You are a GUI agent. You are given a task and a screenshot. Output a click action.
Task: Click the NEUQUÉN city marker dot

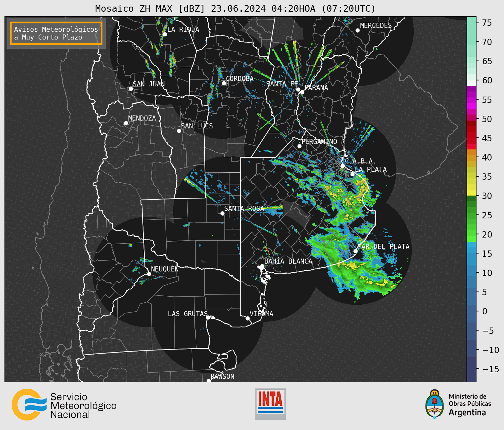[149, 274]
